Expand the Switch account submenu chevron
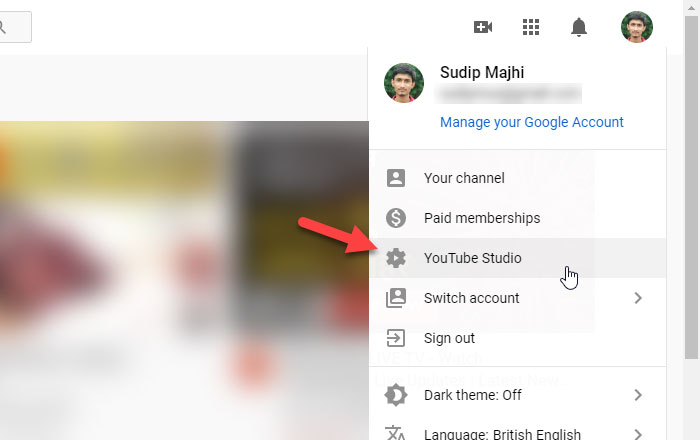Viewport: 700px width, 440px height. [x=638, y=298]
